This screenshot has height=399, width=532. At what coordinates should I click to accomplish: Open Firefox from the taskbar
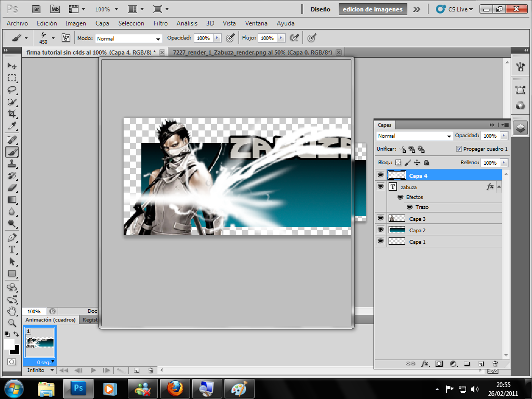pos(175,389)
